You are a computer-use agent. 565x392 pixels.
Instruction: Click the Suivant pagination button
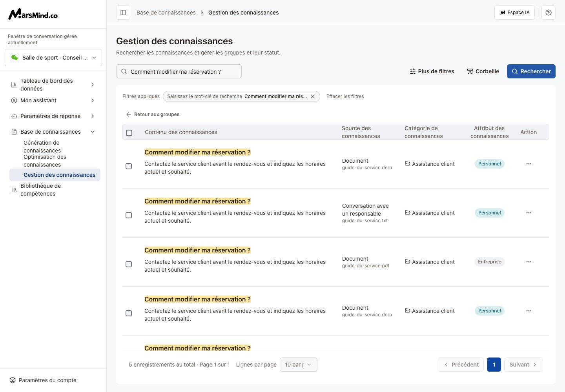point(523,365)
